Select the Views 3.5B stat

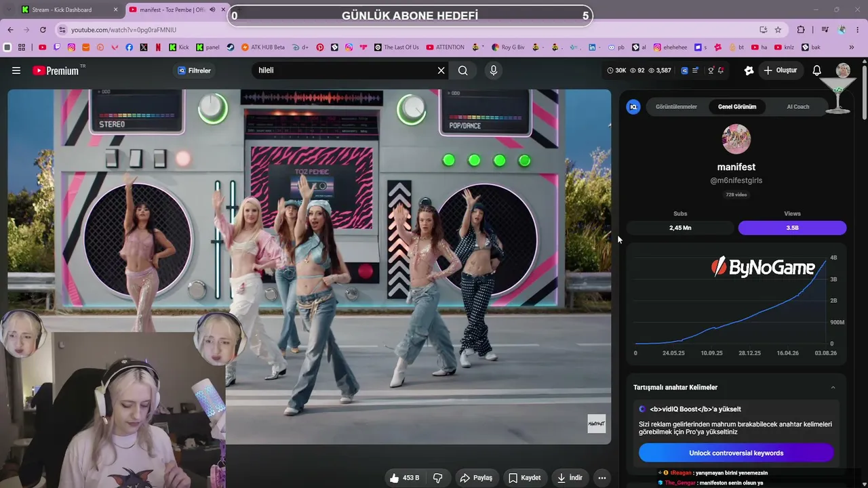click(x=792, y=228)
